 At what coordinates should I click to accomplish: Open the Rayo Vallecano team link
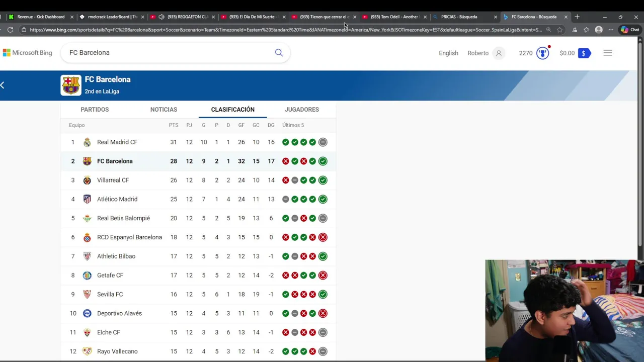(117, 351)
